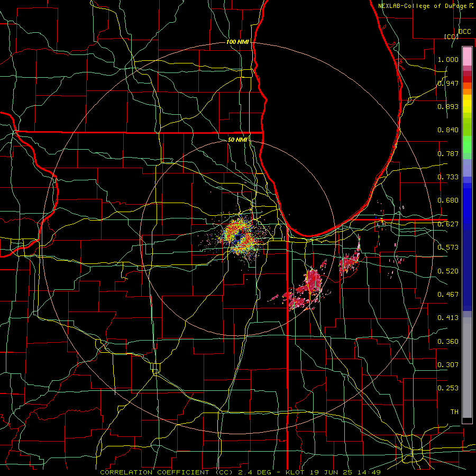The width and height of the screenshot is (476, 476).
Task: Click the 0.893 legend value
Action: click(x=448, y=106)
